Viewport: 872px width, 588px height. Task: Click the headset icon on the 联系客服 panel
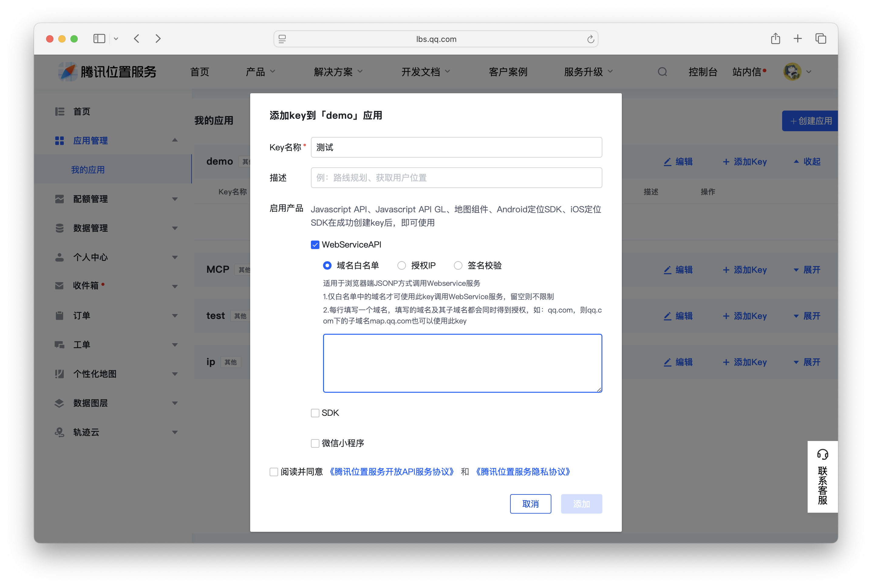(823, 454)
